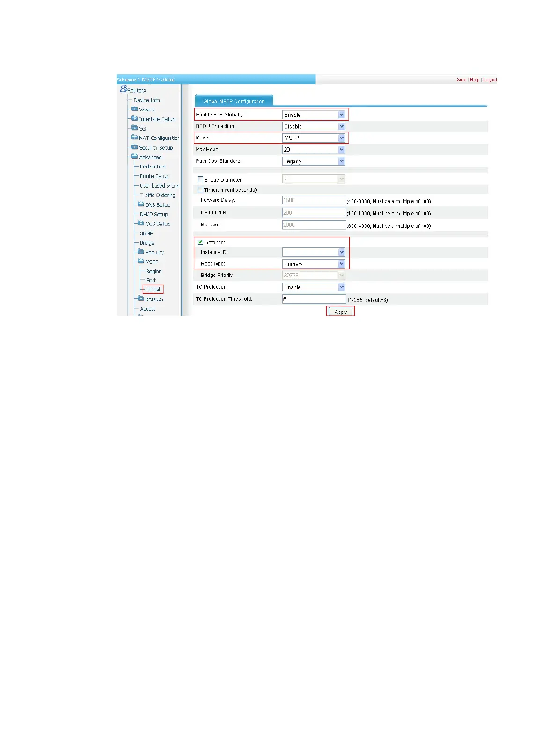This screenshot has height=756, width=557.
Task: Open the disabled Bridge Priority dropdown
Action: pyautogui.click(x=314, y=275)
